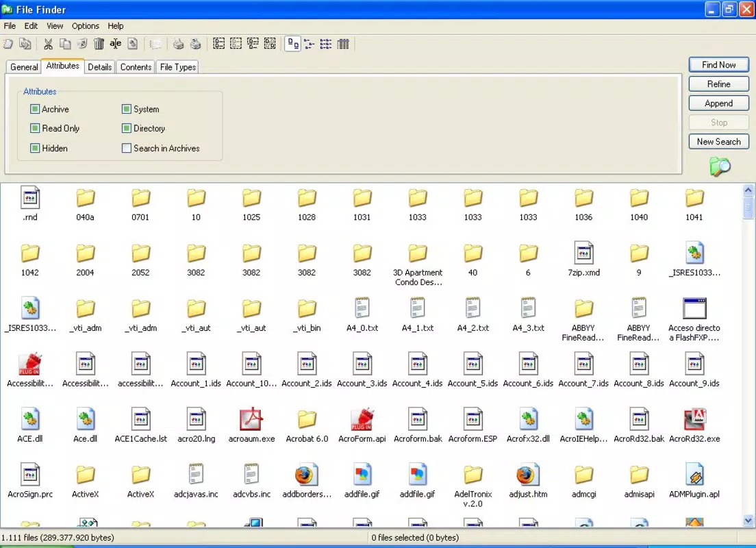Image resolution: width=756 pixels, height=548 pixels.
Task: Select the AcroSign.prc file
Action: click(x=30, y=475)
